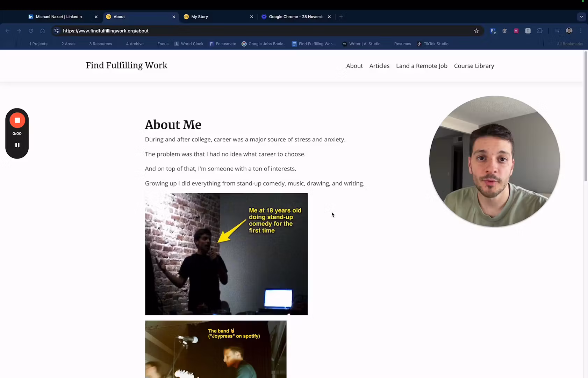The height and width of the screenshot is (378, 588).
Task: Click the browser back arrow
Action: click(x=7, y=31)
